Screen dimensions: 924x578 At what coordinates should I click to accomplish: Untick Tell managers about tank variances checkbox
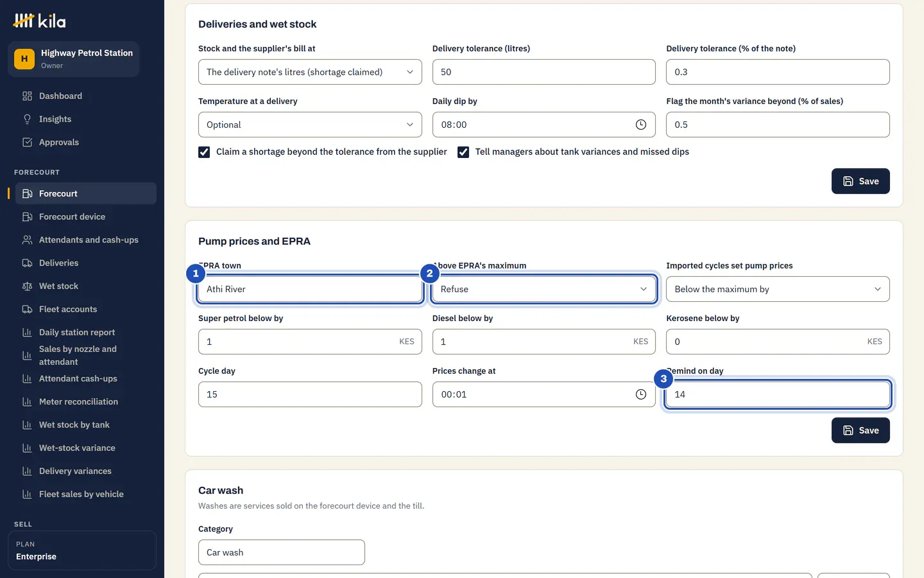pyautogui.click(x=463, y=152)
